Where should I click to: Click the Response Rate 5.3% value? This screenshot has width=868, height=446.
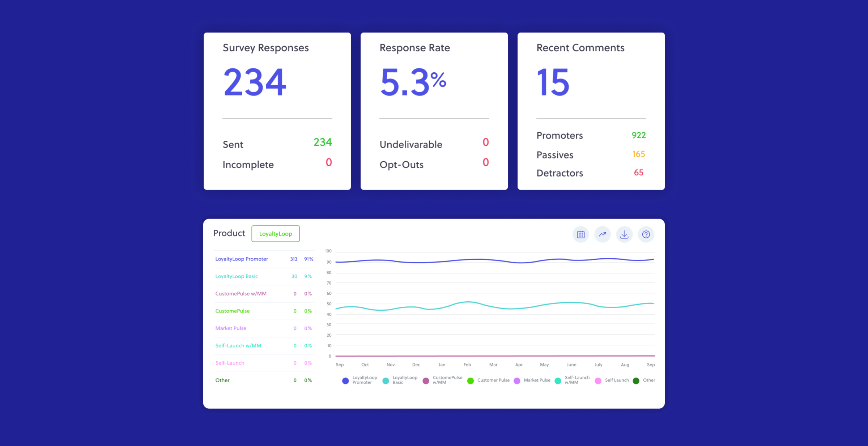413,82
